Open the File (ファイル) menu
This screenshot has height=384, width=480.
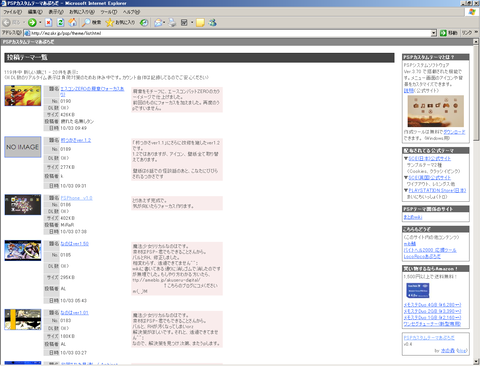click(x=12, y=12)
